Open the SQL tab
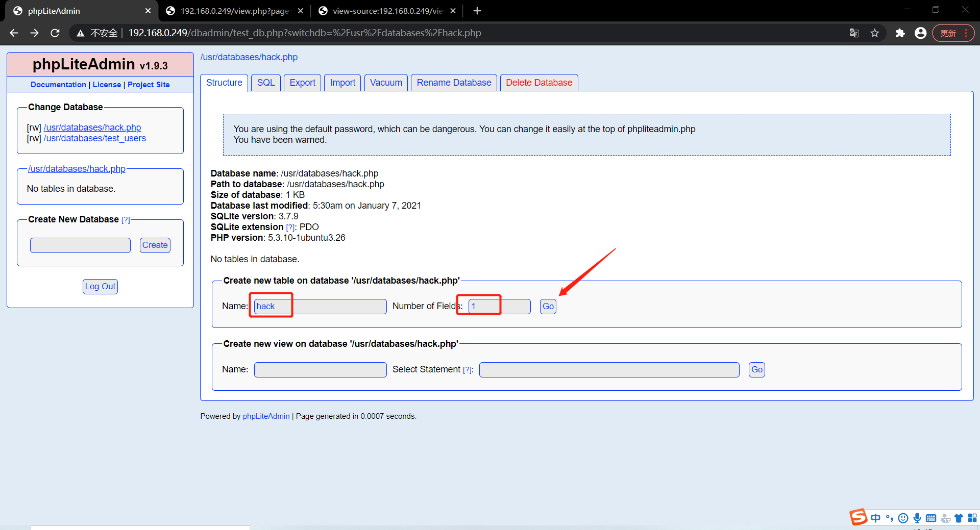 tap(266, 83)
